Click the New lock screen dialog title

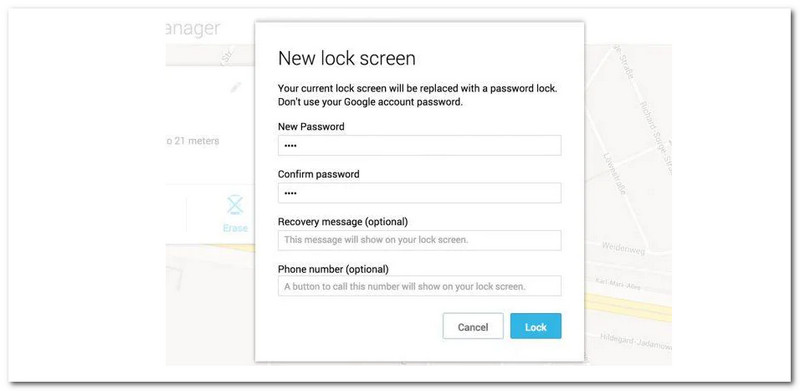pyautogui.click(x=346, y=58)
